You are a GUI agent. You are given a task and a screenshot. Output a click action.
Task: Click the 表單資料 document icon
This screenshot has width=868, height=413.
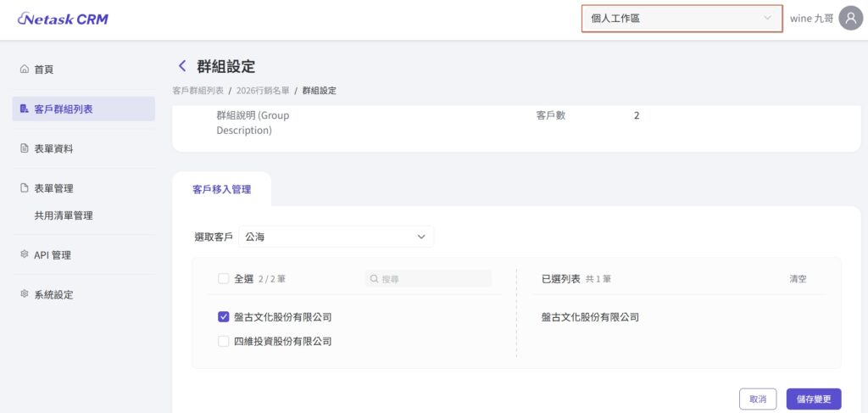tap(25, 148)
